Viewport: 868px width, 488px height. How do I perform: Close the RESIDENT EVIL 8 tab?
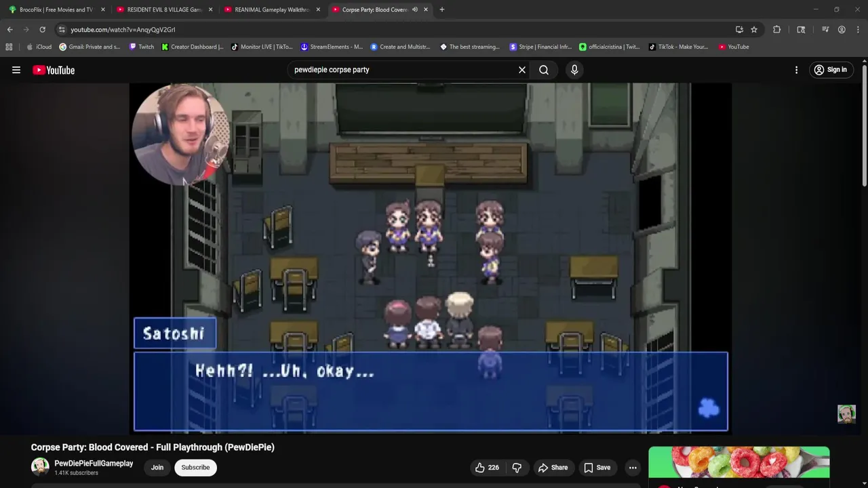[210, 9]
